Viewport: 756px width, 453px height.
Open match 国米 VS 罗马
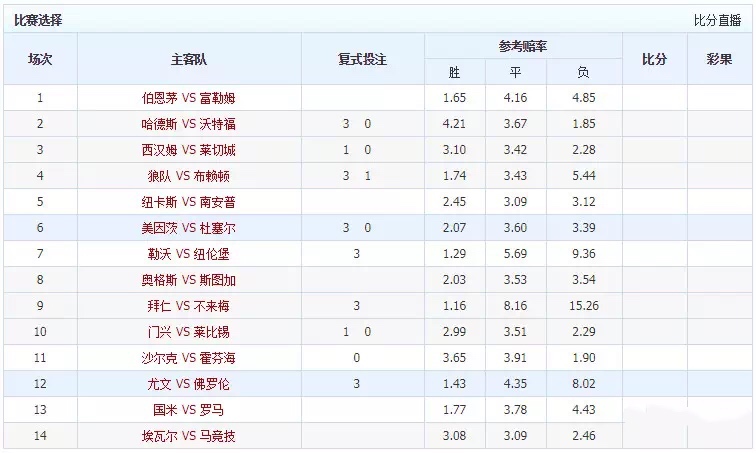tap(188, 410)
